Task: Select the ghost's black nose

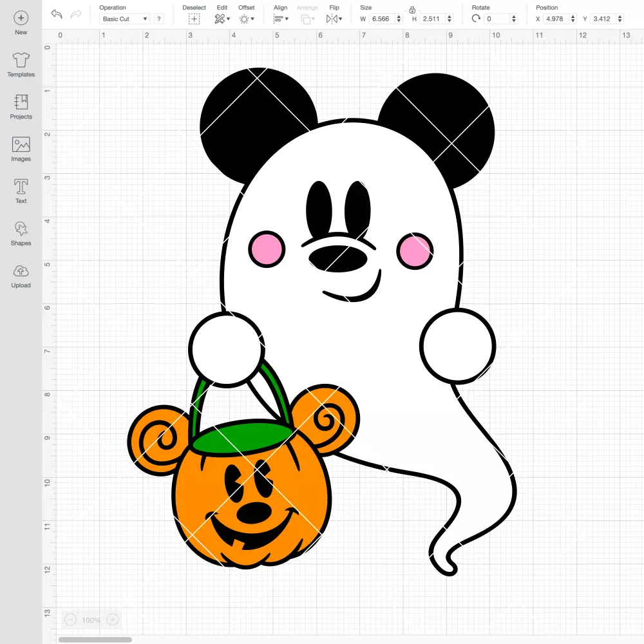Action: pos(337,259)
